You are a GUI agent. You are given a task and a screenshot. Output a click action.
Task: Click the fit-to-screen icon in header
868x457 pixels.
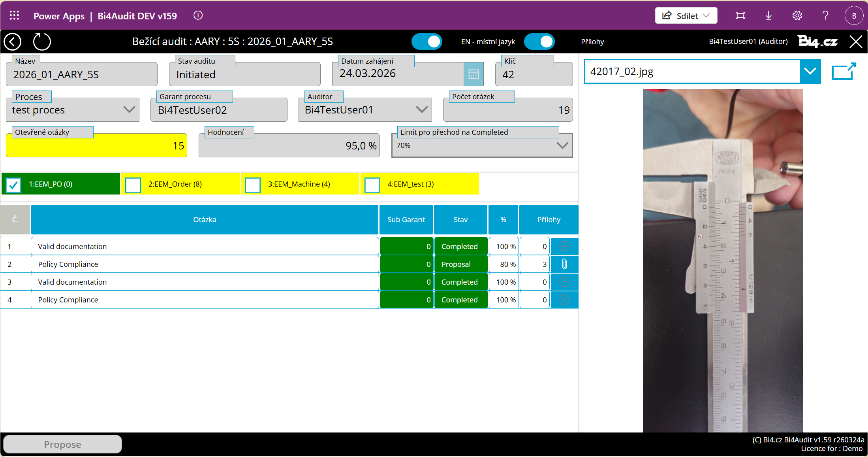coord(740,15)
